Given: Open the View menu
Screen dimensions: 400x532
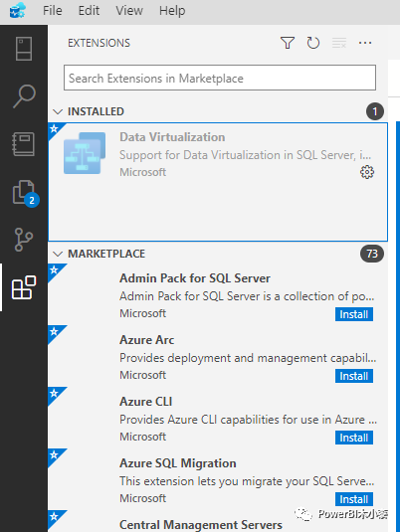Looking at the screenshot, I should (129, 11).
